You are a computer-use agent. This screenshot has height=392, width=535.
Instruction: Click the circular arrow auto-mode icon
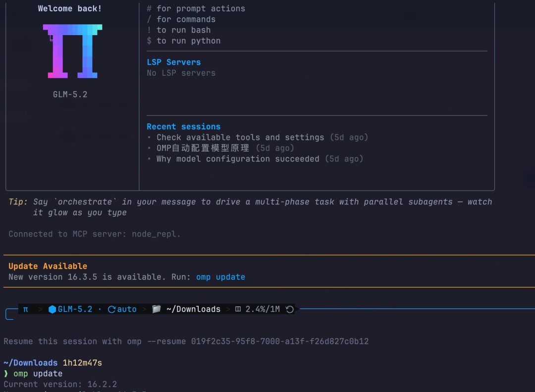(x=111, y=309)
